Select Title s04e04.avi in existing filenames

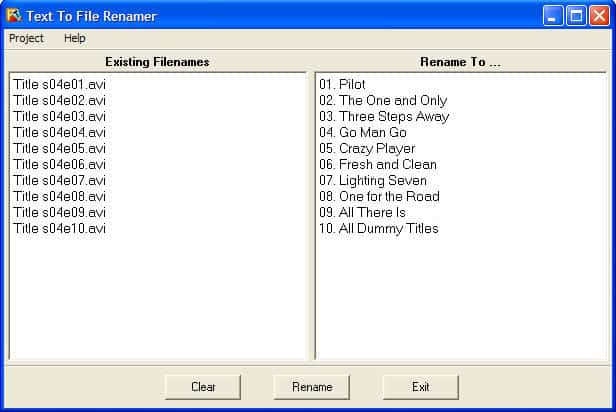(x=59, y=132)
